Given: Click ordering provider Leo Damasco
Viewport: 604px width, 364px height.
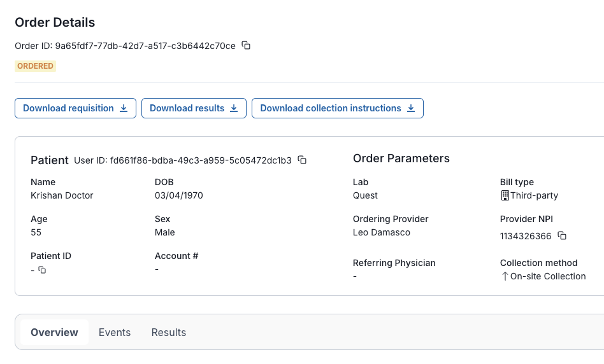Looking at the screenshot, I should 382,232.
